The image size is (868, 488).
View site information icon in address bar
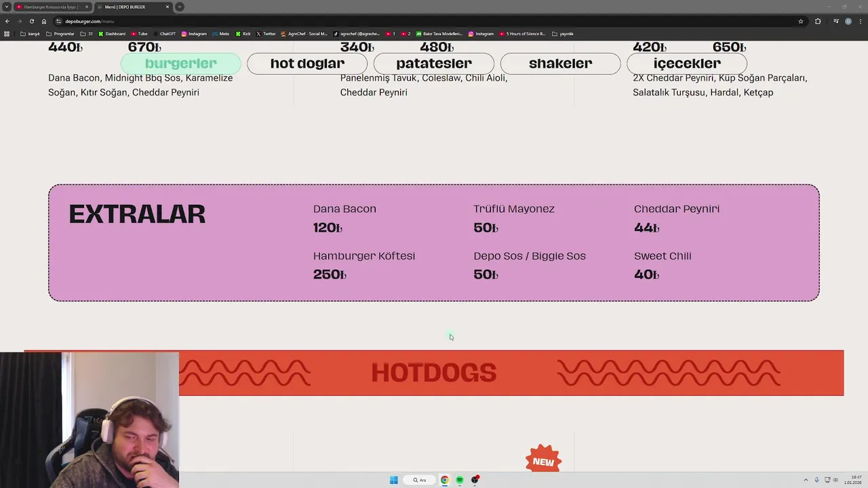59,21
